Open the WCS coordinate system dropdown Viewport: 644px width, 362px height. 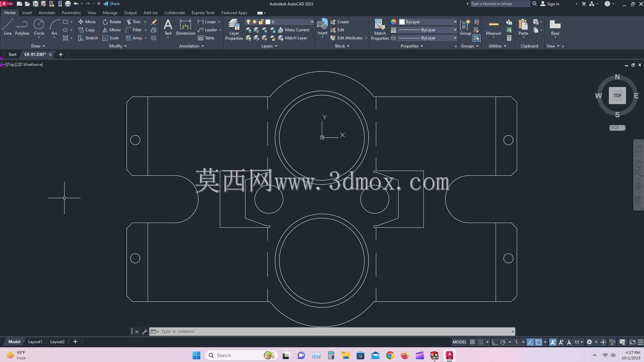click(x=617, y=128)
